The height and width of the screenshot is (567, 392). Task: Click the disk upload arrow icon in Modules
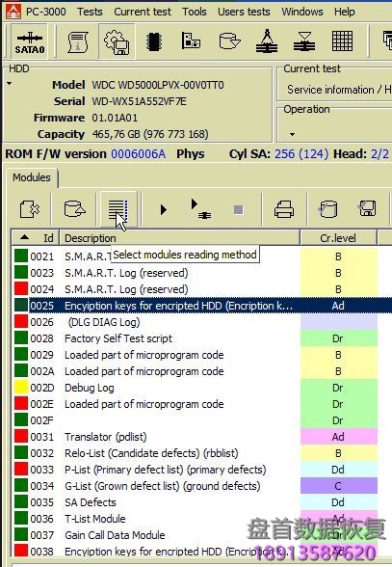74,209
